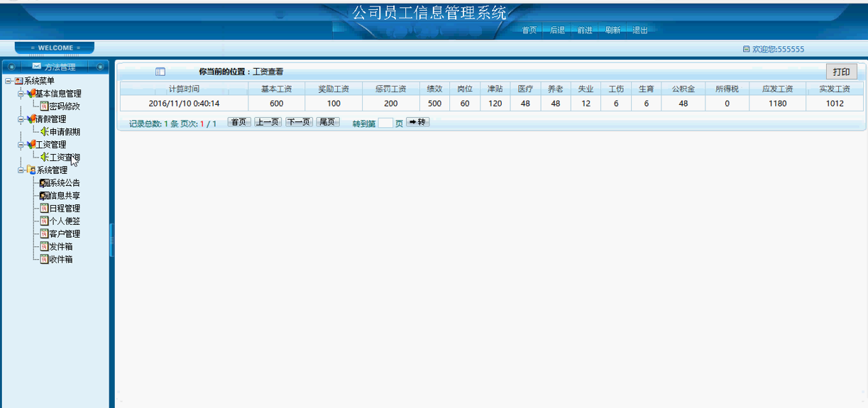This screenshot has height=408, width=868.
Task: Click 刷新 in top navigation
Action: 612,31
